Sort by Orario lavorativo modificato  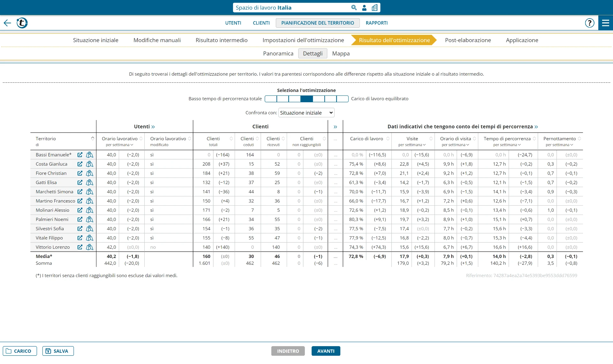pyautogui.click(x=190, y=139)
